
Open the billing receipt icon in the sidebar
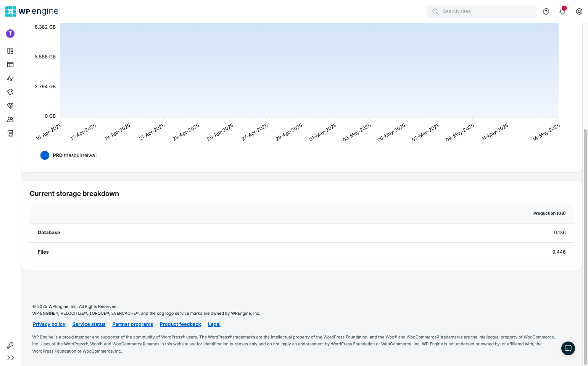10,133
